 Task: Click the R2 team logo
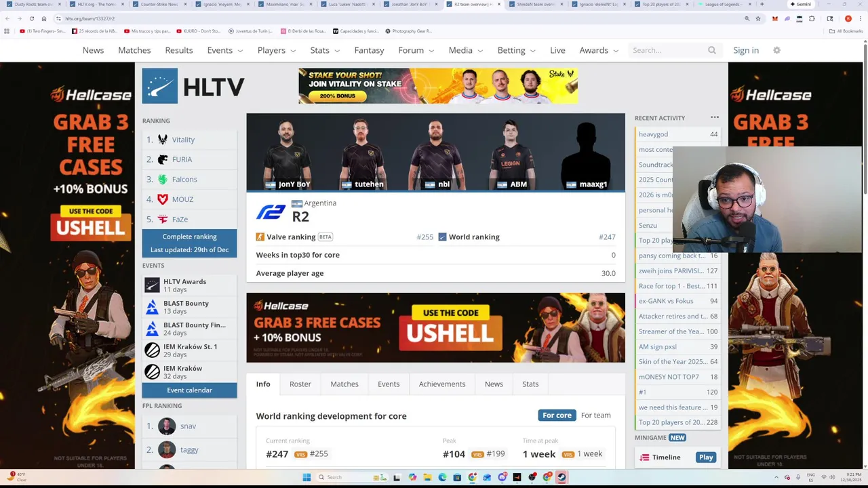tap(271, 212)
